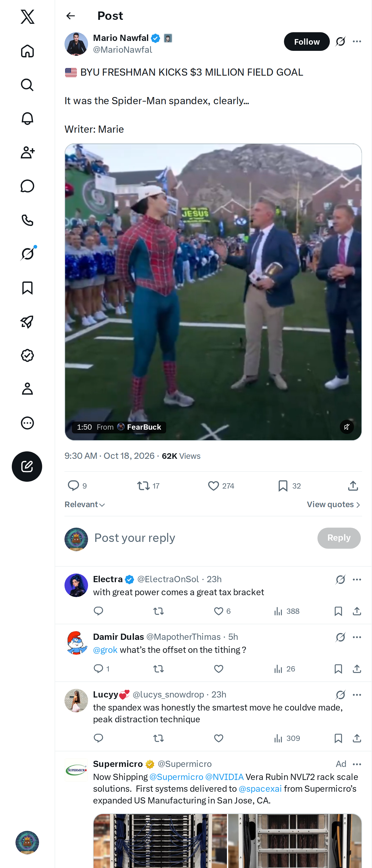This screenshot has width=372, height=868.
Task: Open View quotes link
Action: click(334, 504)
